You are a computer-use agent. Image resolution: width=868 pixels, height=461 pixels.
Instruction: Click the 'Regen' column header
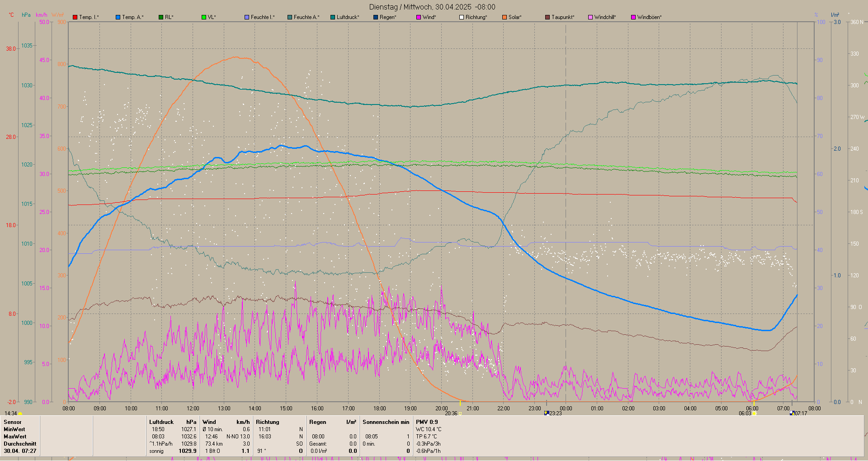pos(318,422)
